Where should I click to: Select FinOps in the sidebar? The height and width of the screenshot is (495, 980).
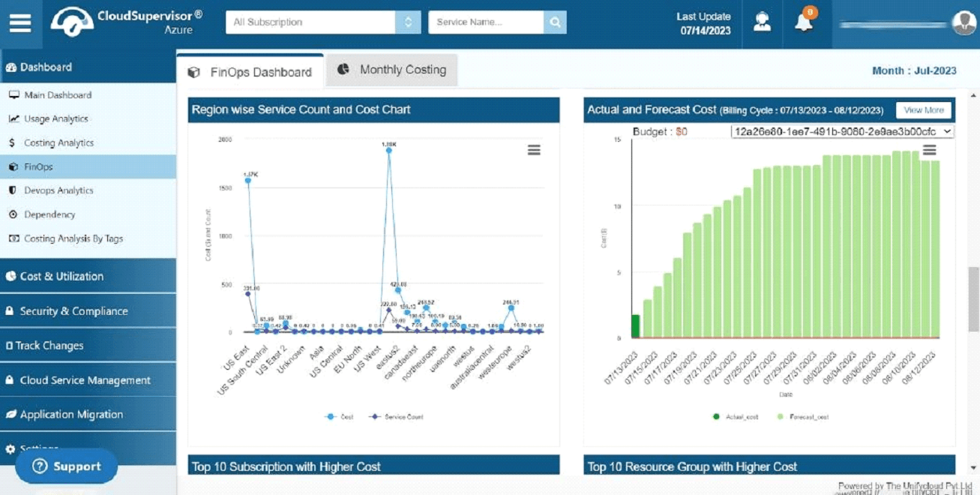[x=88, y=167]
